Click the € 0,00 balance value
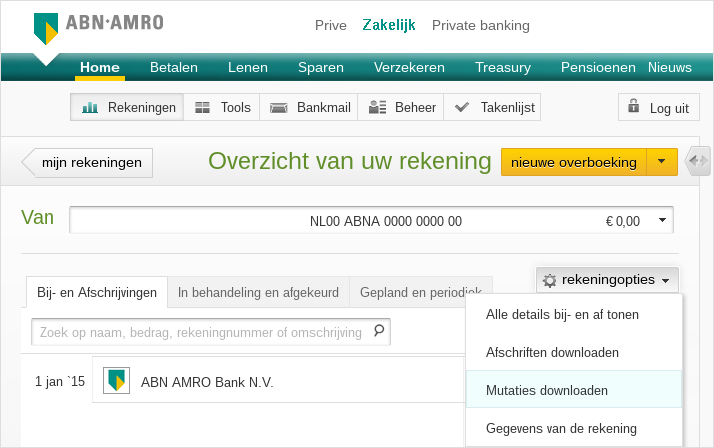Screen dimensions: 714x448 point(622,221)
